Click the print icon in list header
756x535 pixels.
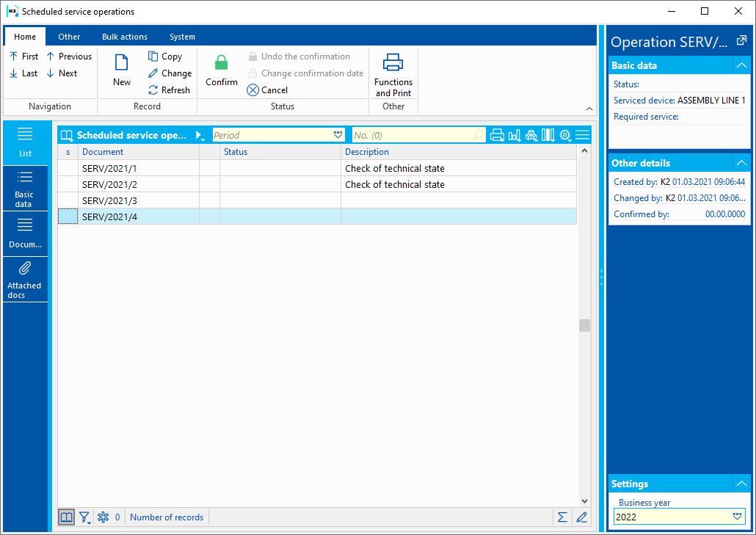(497, 136)
